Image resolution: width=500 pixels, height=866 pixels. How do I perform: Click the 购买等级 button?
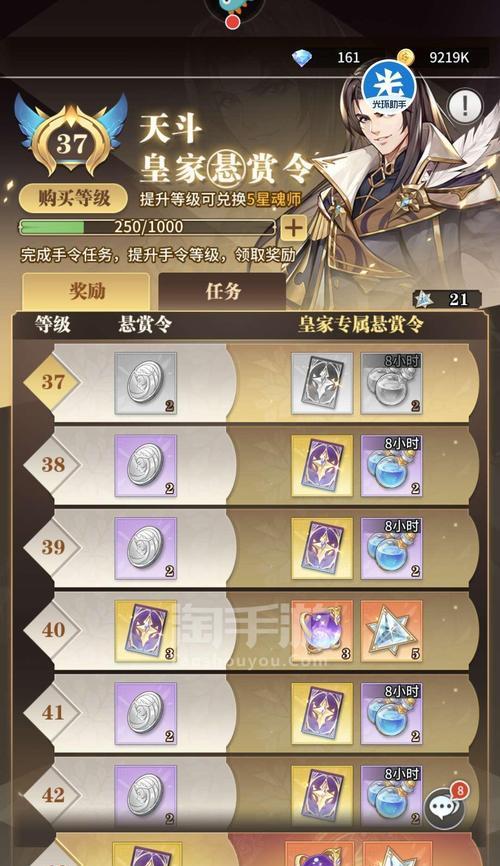pyautogui.click(x=73, y=198)
